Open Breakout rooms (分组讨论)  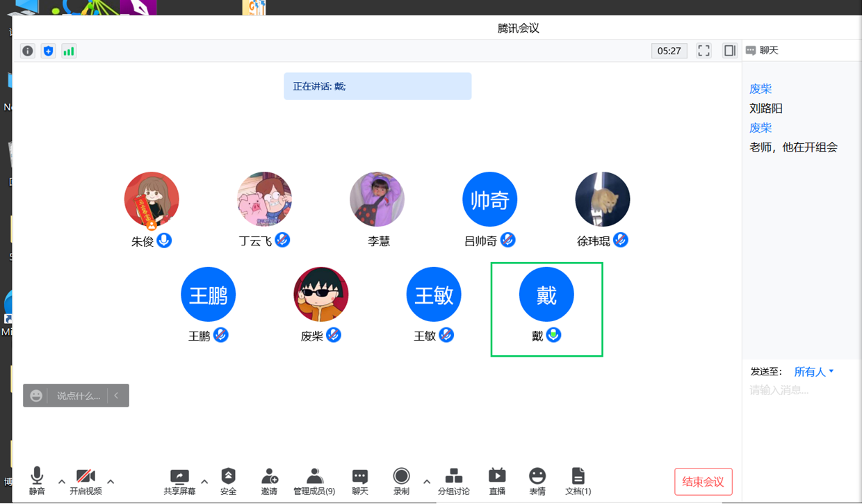[453, 481]
